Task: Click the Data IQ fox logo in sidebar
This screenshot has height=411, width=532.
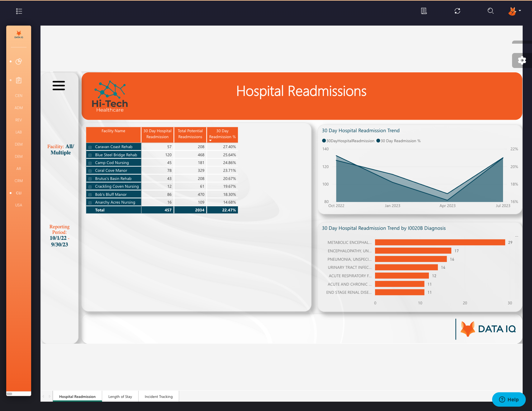Action: (x=19, y=34)
